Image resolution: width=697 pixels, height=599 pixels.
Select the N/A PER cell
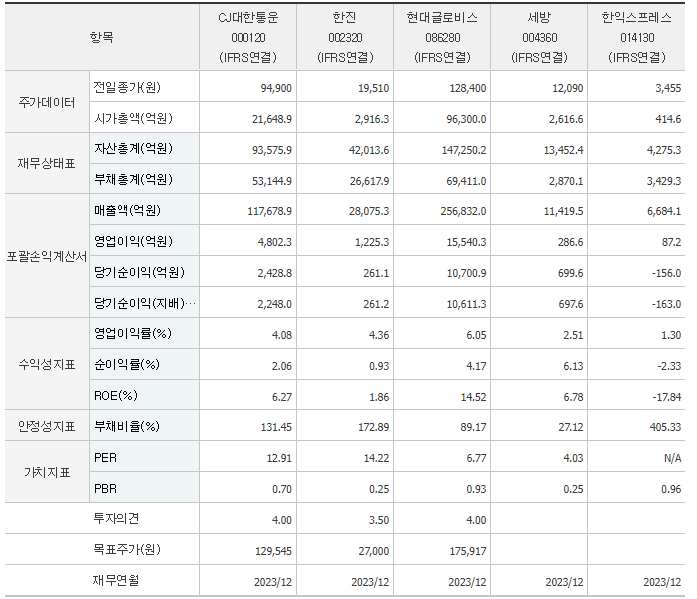point(673,458)
